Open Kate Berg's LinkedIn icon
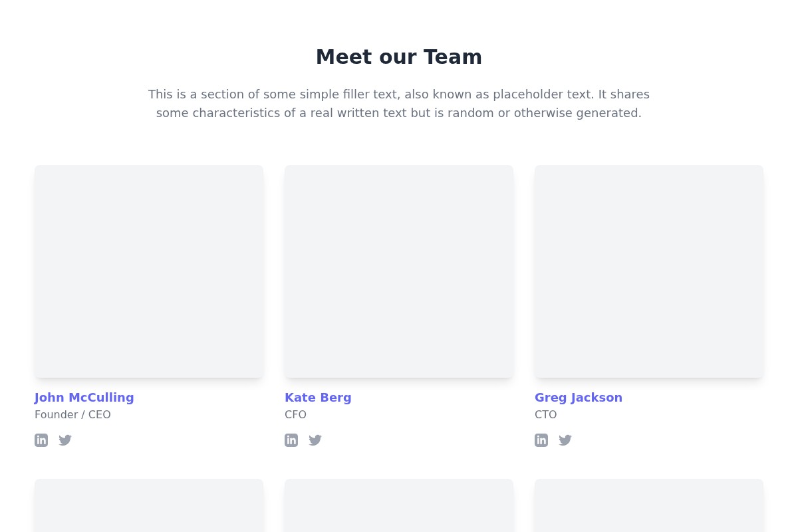Screen dimensions: 798x532 click(x=291, y=440)
